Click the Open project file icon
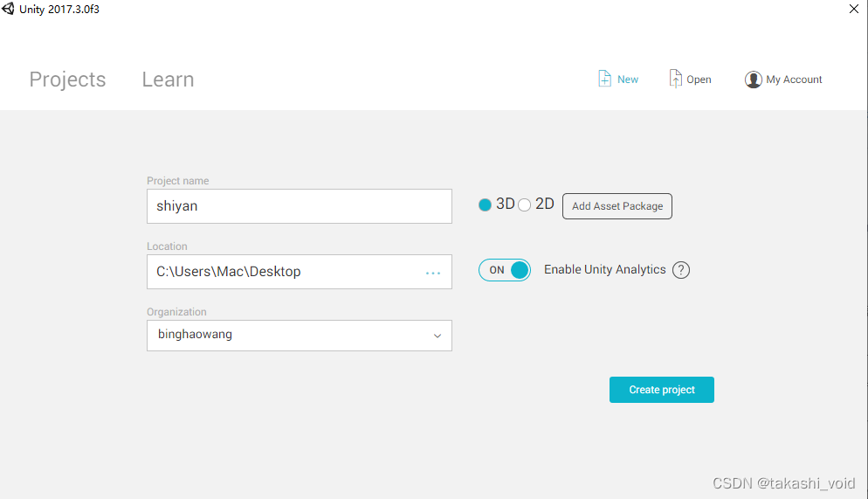The height and width of the screenshot is (499, 868). point(675,79)
